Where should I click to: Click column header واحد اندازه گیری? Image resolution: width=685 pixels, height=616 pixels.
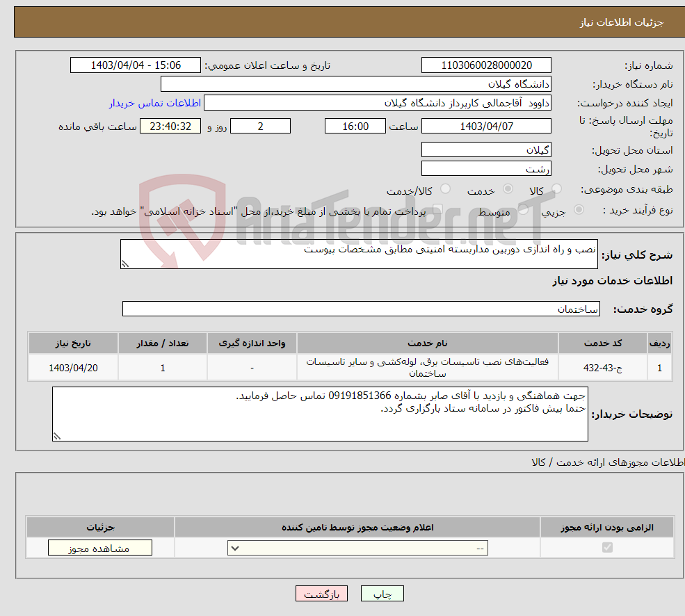coord(252,343)
